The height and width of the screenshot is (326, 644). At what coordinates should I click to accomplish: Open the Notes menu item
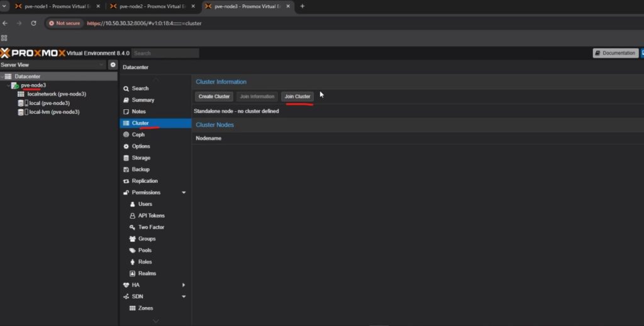pyautogui.click(x=155, y=112)
